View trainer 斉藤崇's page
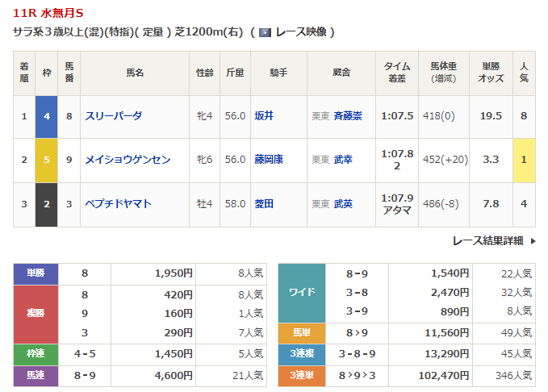The image size is (548, 392). tap(347, 116)
